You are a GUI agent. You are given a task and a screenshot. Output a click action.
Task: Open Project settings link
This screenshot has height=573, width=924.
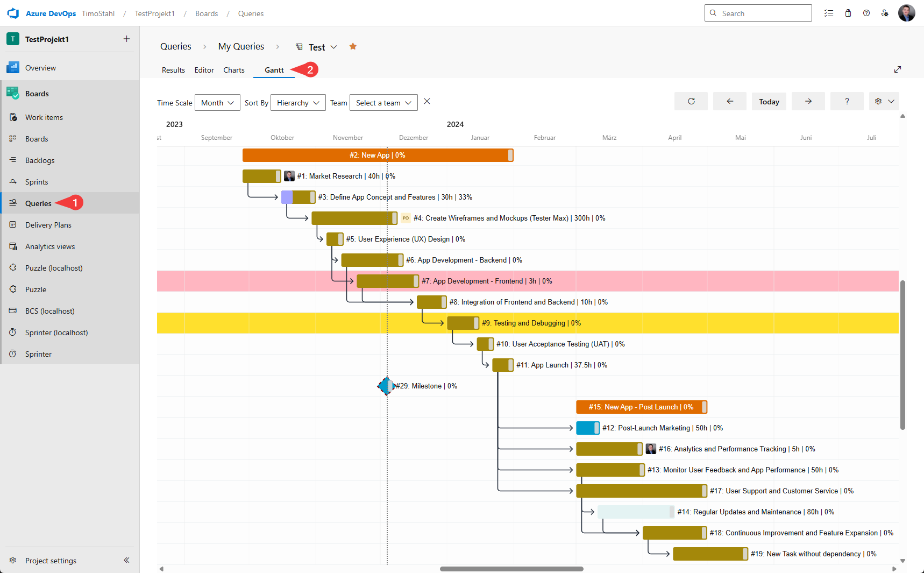[x=51, y=561]
